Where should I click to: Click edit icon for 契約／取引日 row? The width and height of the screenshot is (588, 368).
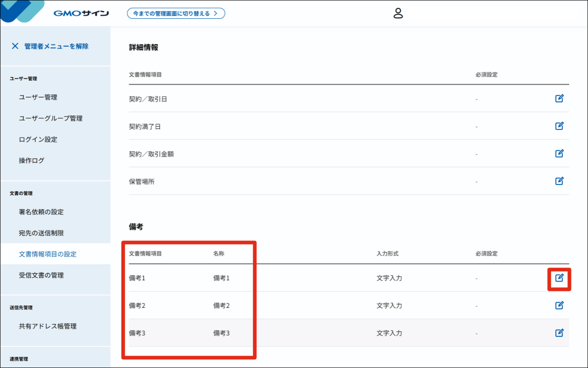click(559, 98)
